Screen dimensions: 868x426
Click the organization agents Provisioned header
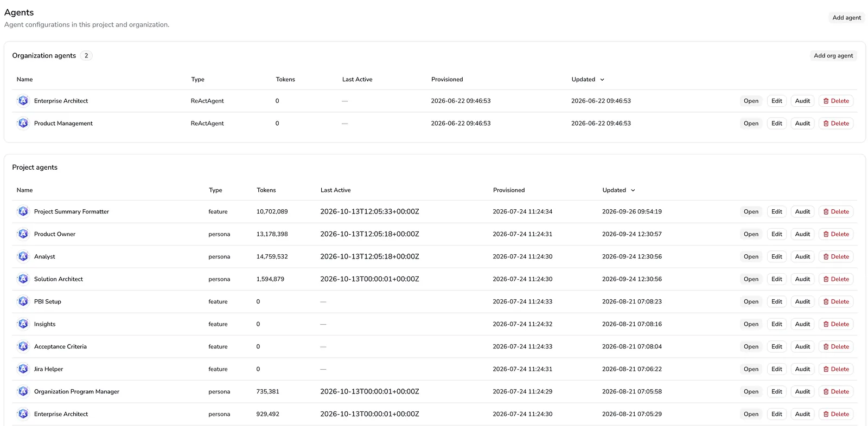click(x=447, y=79)
